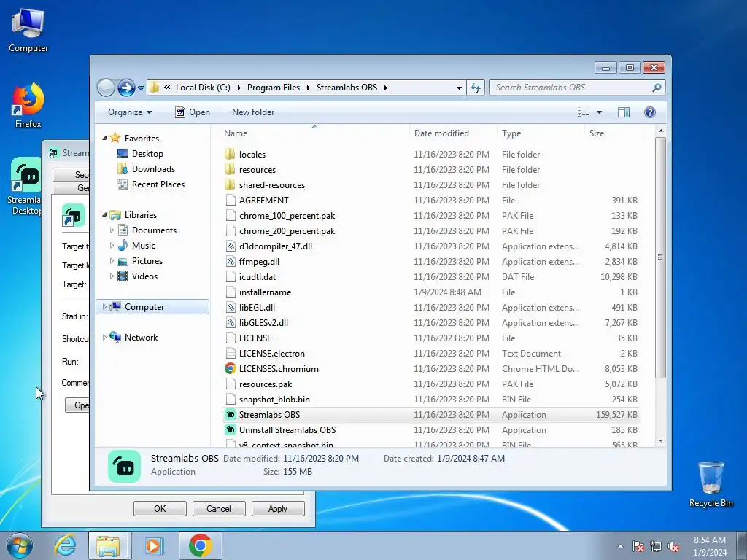Open the Firefox desktop shortcut

pyautogui.click(x=28, y=106)
